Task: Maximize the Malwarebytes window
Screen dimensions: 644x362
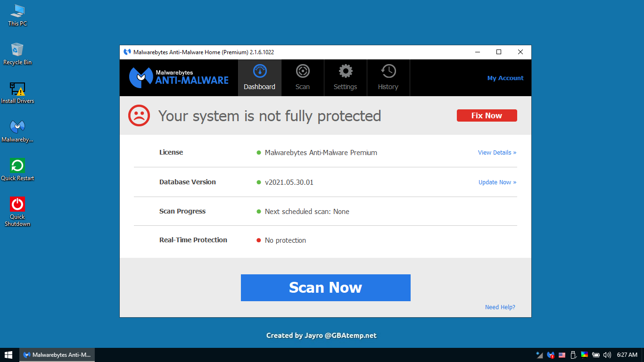Action: tap(499, 52)
